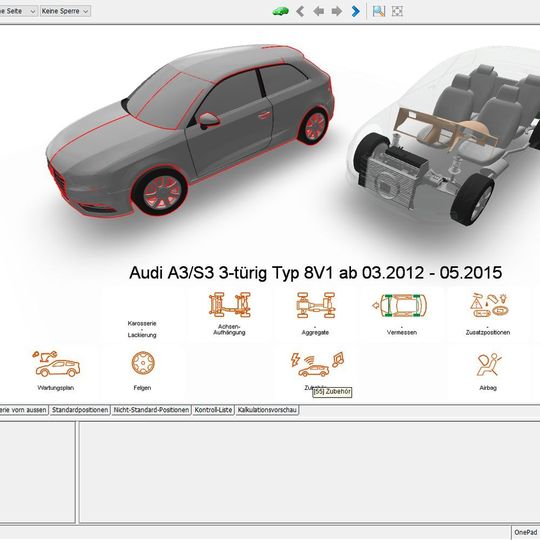Select the gray exterior car model
This screenshot has width=540, height=540.
[x=190, y=131]
